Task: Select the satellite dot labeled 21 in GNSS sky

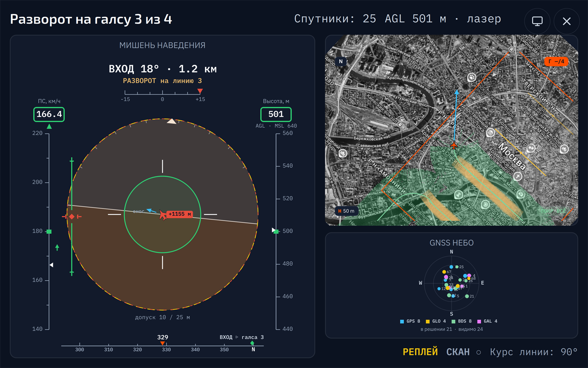Action: (x=467, y=296)
